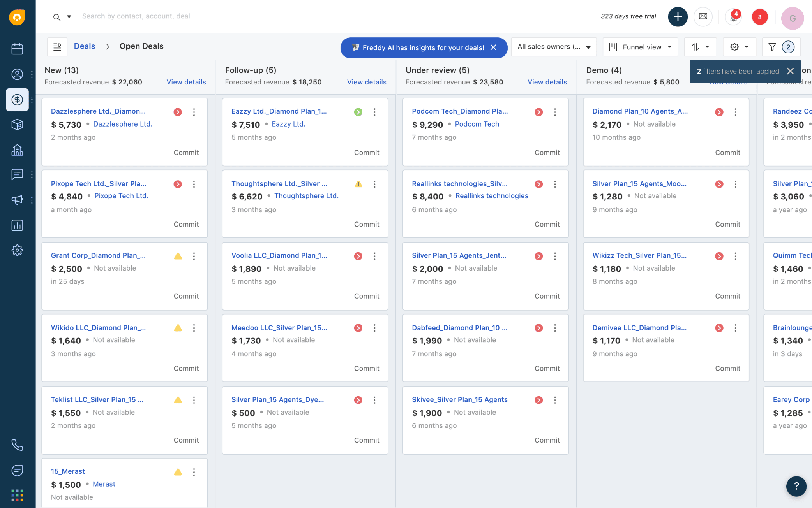View details for the New stage
Screen dimensions: 812x508
click(x=186, y=82)
